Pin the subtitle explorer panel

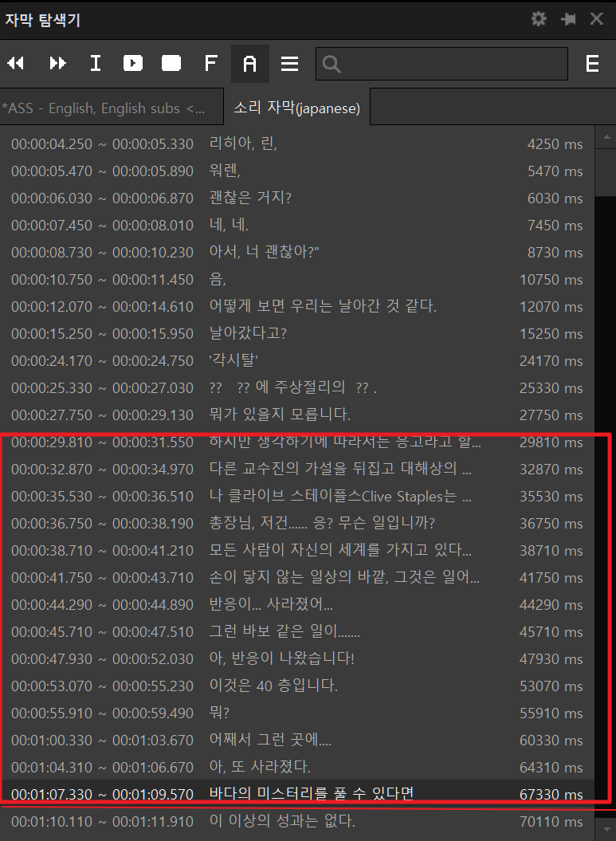click(568, 19)
